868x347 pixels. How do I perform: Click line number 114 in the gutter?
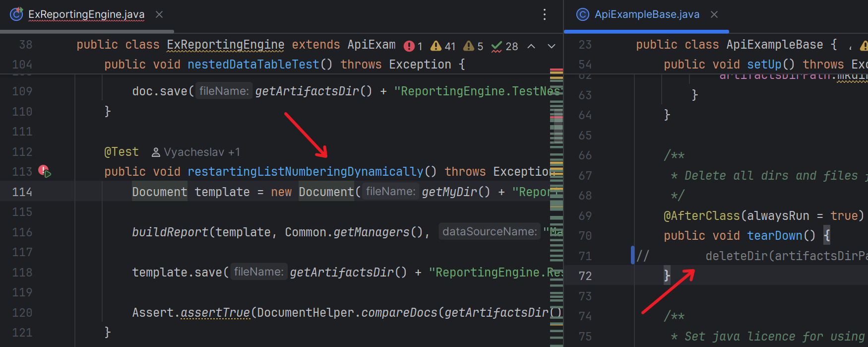pos(22,192)
